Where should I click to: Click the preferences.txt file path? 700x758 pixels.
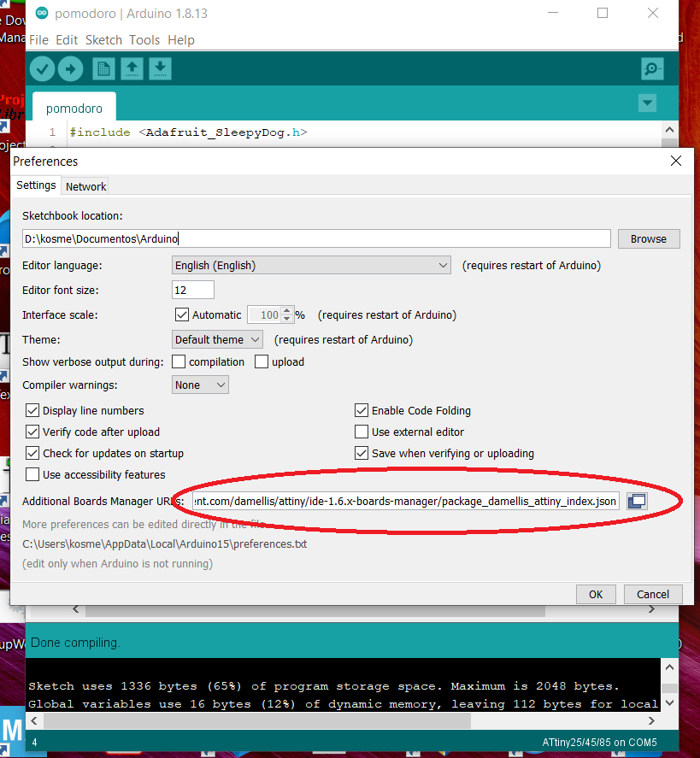click(164, 544)
